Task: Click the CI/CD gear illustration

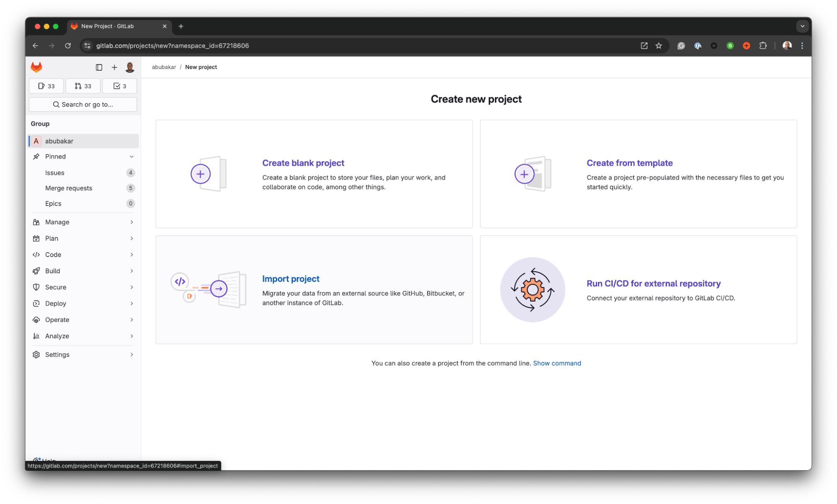Action: (533, 290)
